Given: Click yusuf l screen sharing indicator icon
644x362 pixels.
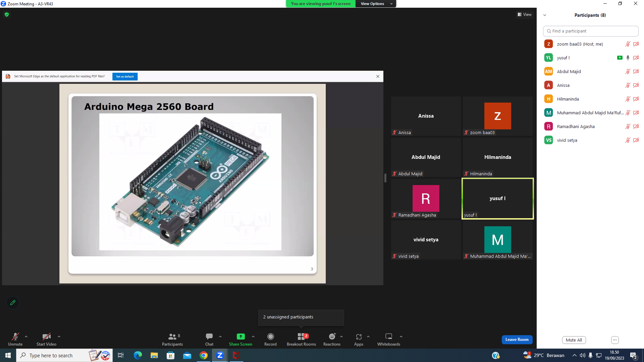Looking at the screenshot, I should point(620,58).
